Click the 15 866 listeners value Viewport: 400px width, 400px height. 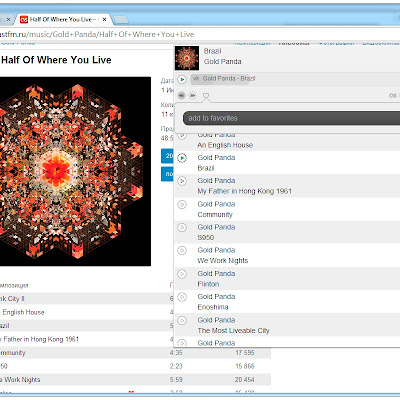245,366
